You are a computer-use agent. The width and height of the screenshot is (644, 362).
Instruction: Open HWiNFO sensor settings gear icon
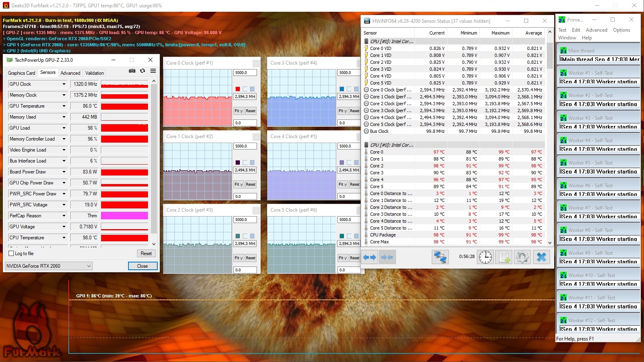522,257
